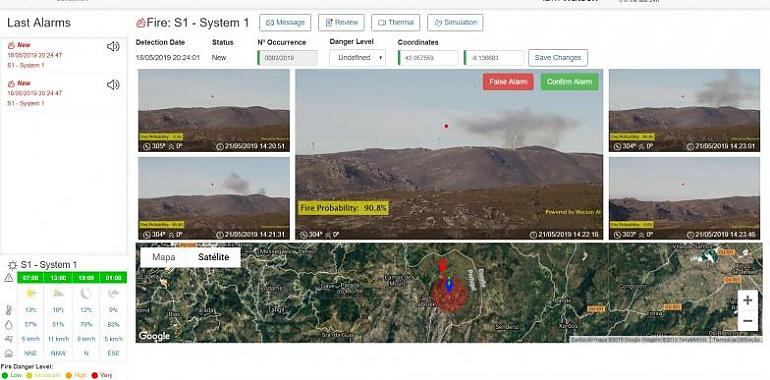The image size is (770, 380).
Task: Click the speaker icon of the second alarm
Action: point(113,85)
